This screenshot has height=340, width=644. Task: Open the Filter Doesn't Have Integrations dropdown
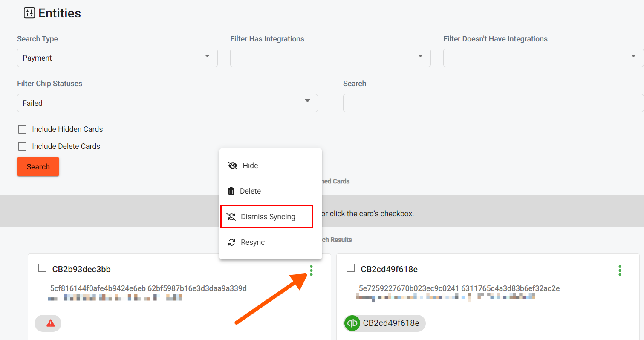pos(543,58)
